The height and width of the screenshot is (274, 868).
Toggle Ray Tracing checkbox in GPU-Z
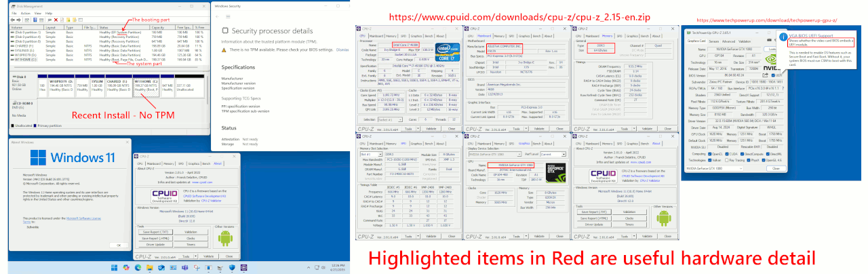[727, 160]
